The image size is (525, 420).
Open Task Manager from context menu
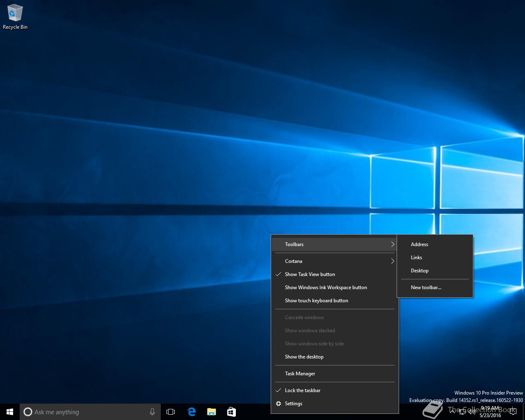[x=335, y=374]
